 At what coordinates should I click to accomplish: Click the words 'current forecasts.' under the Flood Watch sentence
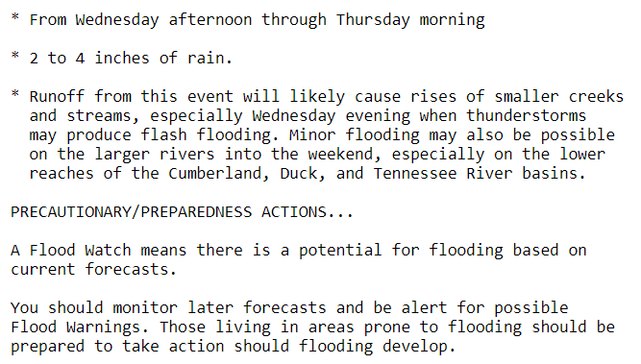click(93, 270)
